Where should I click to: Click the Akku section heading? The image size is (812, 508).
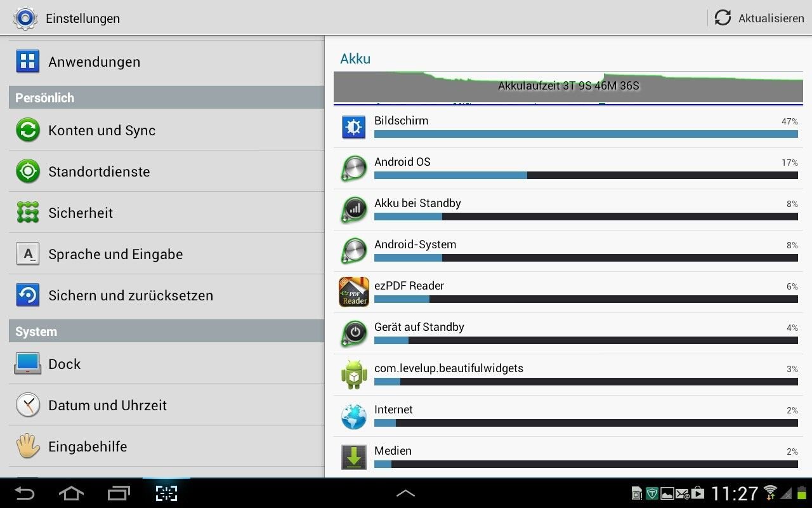pos(355,58)
